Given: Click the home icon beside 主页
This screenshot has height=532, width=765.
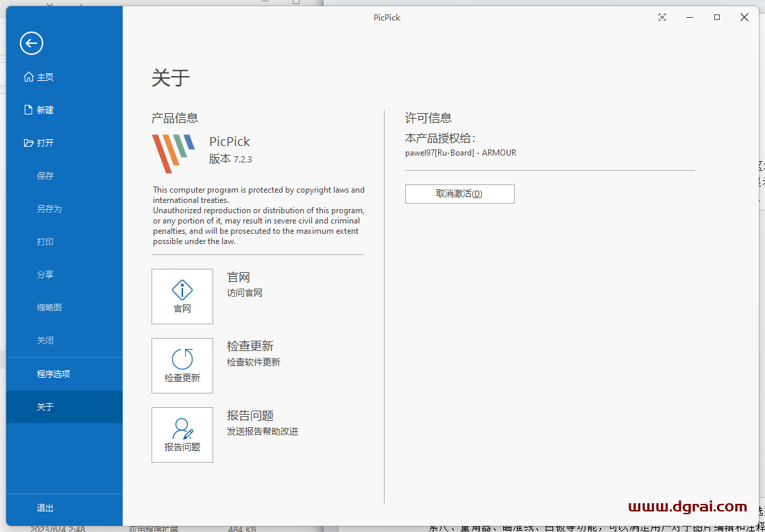Looking at the screenshot, I should (28, 77).
